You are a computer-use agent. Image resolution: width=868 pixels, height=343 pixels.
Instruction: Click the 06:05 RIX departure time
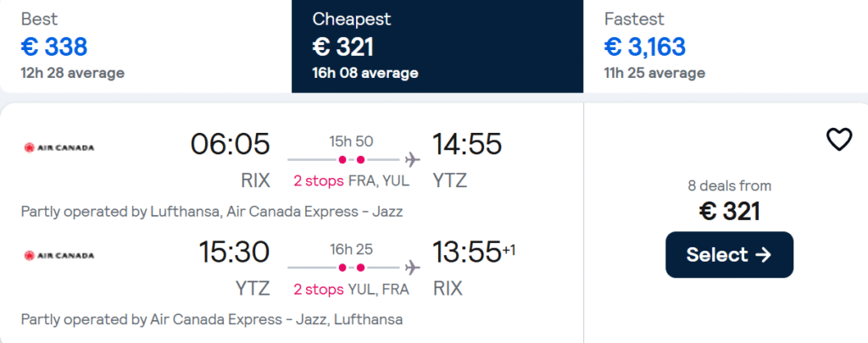point(230,145)
